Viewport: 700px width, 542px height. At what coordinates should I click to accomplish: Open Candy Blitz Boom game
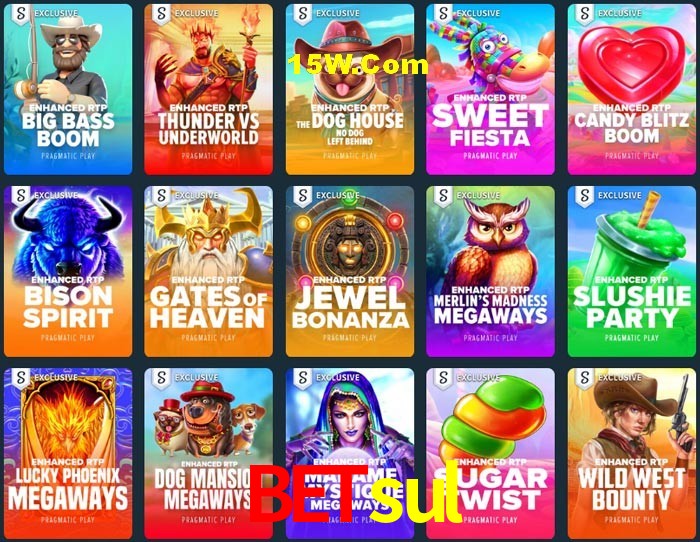[x=631, y=89]
